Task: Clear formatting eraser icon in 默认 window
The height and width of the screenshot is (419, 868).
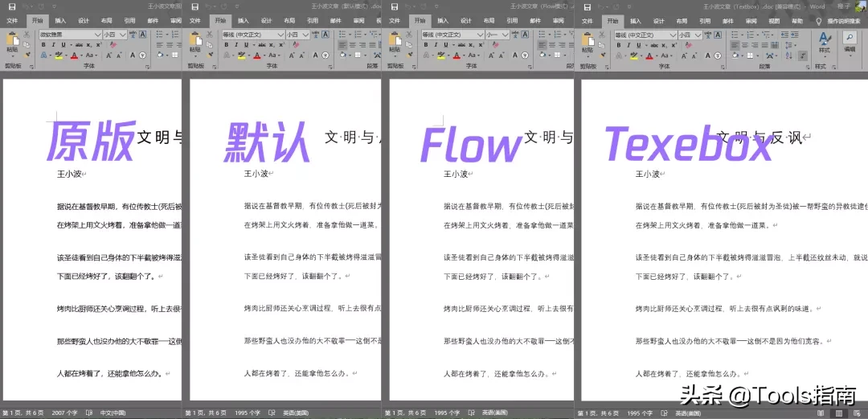Action: [296, 45]
